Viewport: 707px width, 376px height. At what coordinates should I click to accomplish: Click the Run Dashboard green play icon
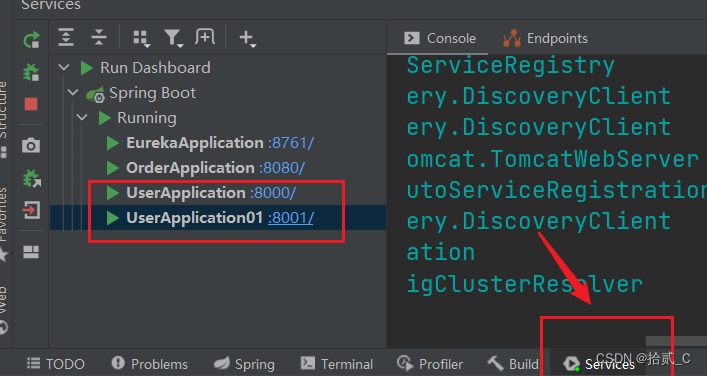86,68
